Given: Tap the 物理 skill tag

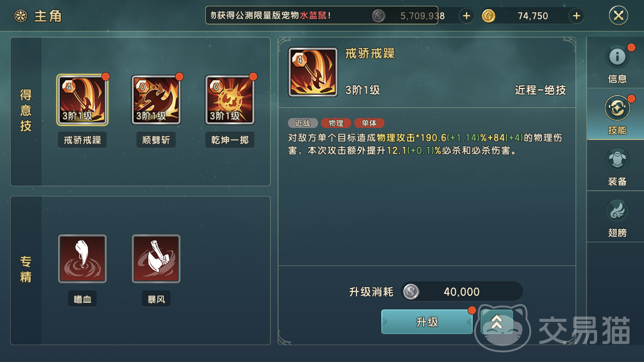Looking at the screenshot, I should (336, 123).
